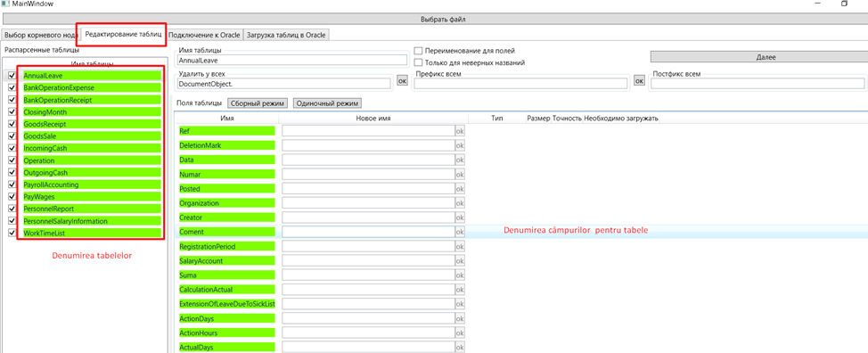Toggle the GoodsSale checkbox
This screenshot has width=868, height=353.
point(12,136)
